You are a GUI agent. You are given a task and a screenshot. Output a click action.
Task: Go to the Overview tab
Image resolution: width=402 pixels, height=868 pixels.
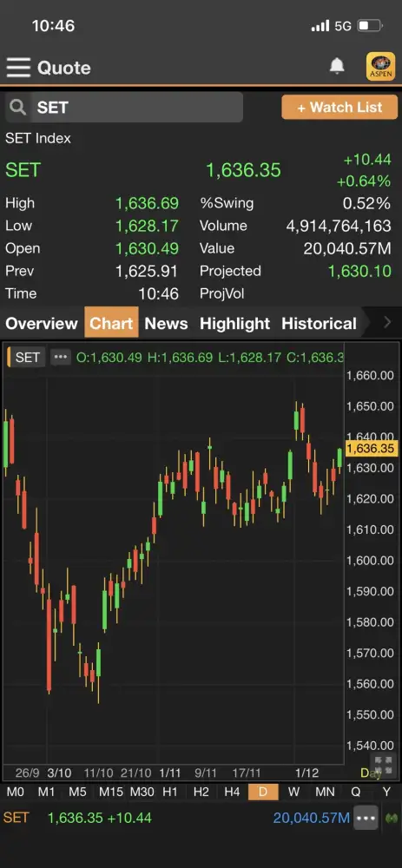tap(42, 323)
